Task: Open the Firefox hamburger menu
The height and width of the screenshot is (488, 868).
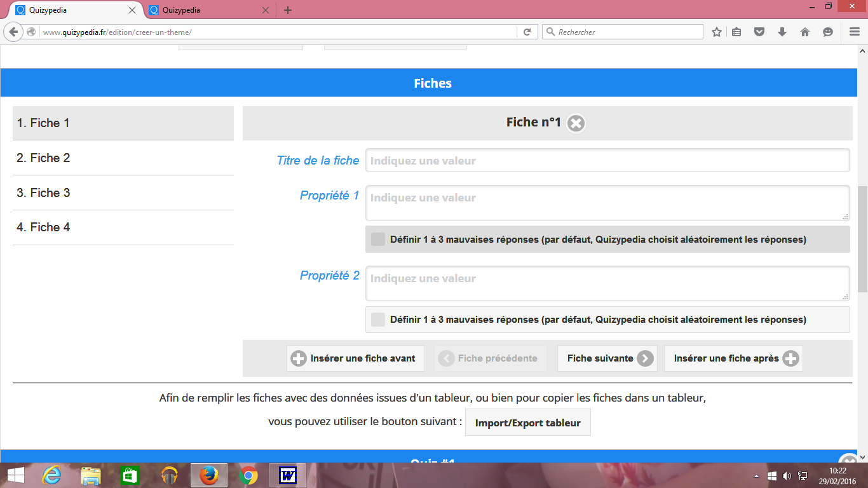Action: pyautogui.click(x=855, y=32)
